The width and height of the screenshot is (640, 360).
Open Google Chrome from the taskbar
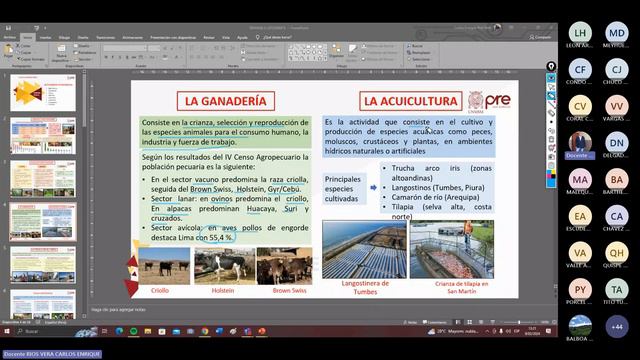[205, 331]
